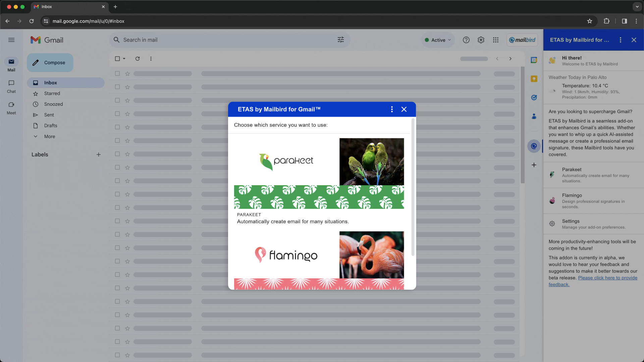Open Flamingo item in side panel
644x362 pixels.
pos(594,201)
